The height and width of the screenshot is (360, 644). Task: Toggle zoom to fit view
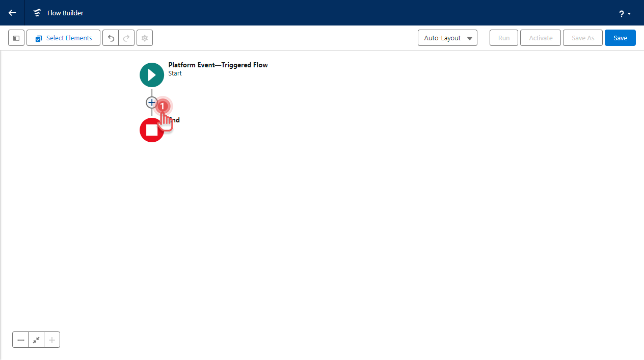pos(36,339)
